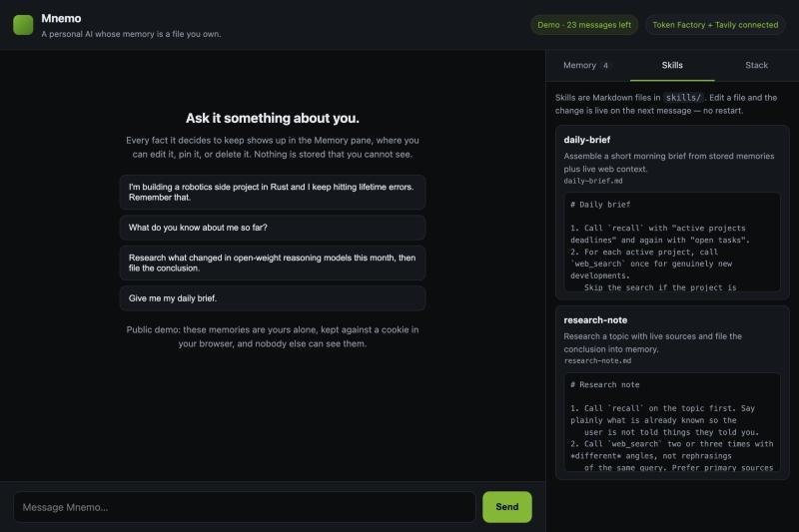Click the daily-brief skill title
The height and width of the screenshot is (532, 799).
point(586,140)
